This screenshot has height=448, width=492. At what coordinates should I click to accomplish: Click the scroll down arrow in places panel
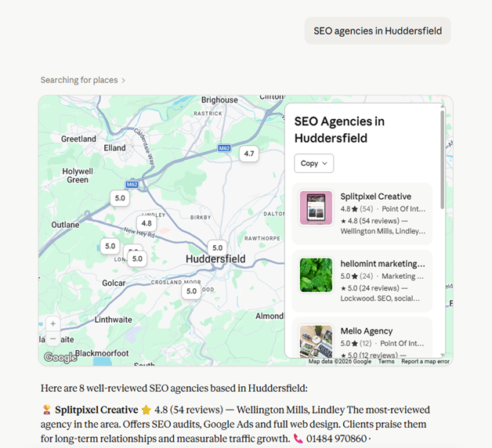point(443,355)
